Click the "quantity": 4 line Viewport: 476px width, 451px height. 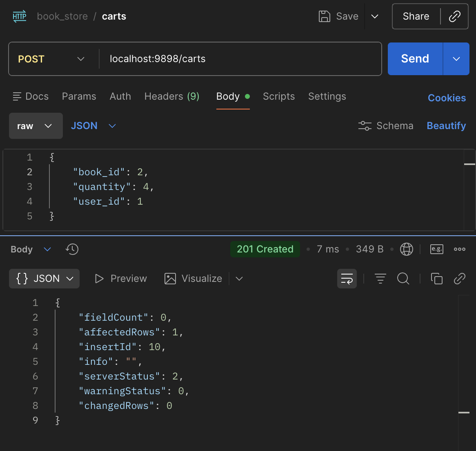(113, 187)
